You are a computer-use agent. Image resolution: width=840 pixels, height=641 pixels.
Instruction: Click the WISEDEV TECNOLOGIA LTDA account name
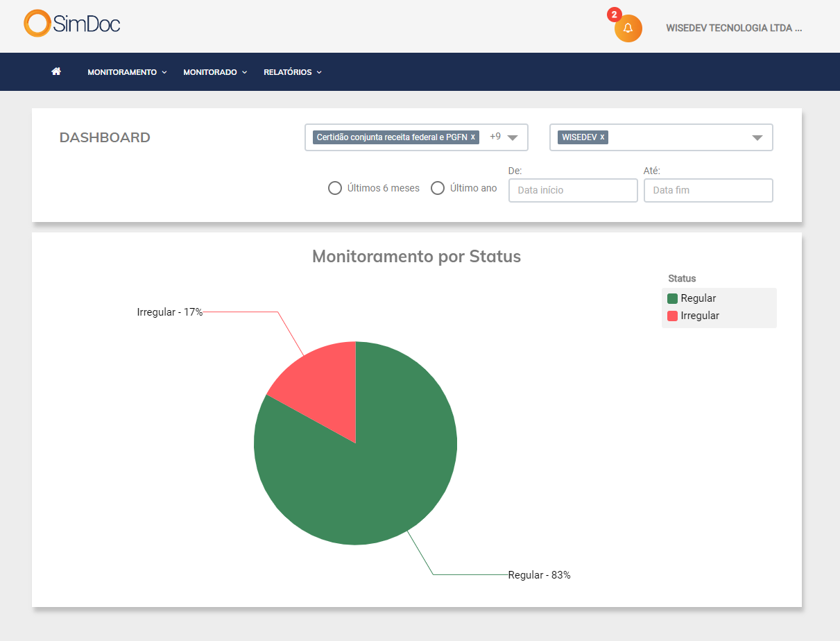[x=734, y=28]
